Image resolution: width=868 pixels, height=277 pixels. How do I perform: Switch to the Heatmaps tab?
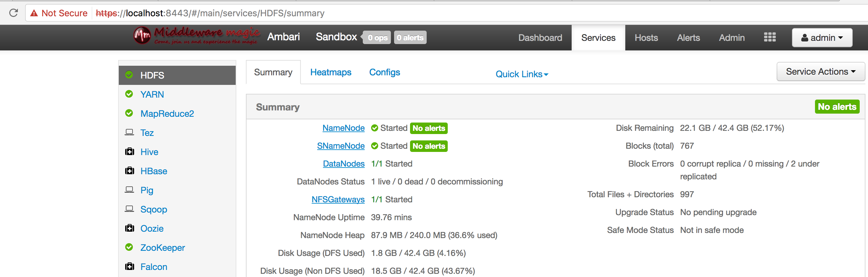(331, 72)
